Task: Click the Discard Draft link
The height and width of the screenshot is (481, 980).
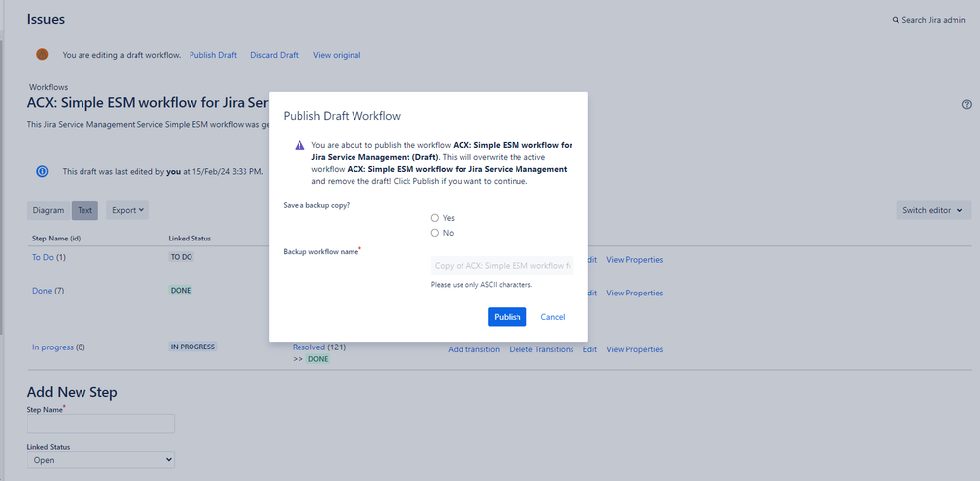Action: point(274,55)
